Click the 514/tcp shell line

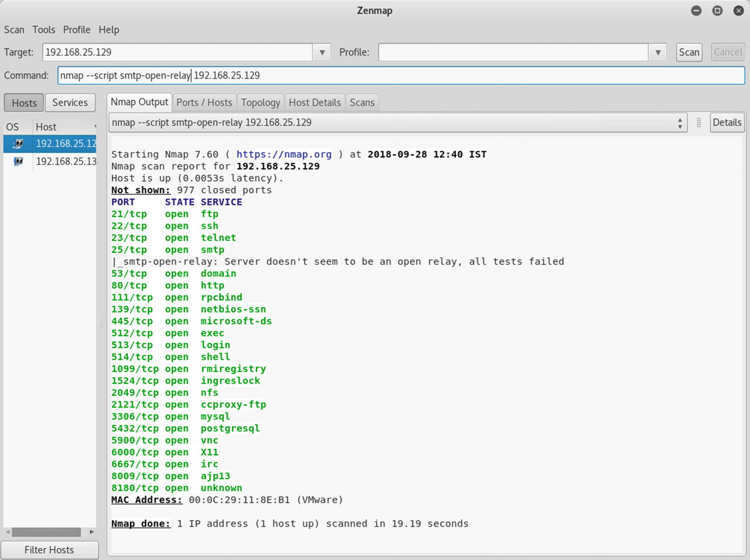coord(171,357)
